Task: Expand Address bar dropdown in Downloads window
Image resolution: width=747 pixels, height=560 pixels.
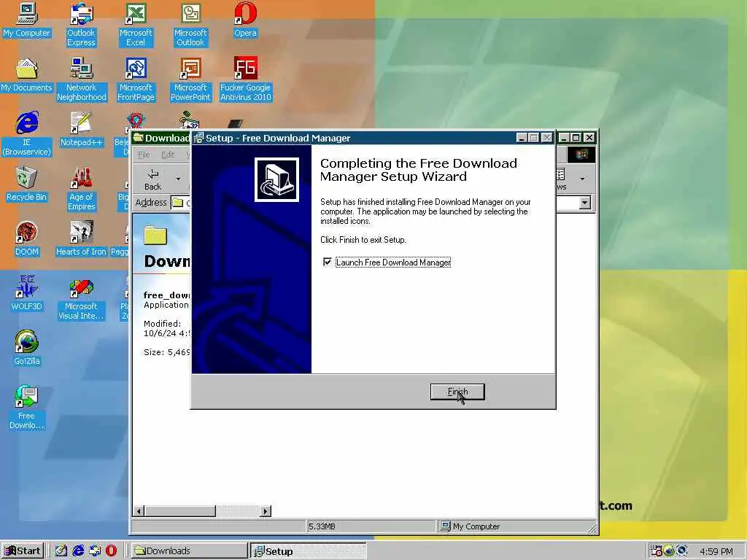Action: coord(584,203)
